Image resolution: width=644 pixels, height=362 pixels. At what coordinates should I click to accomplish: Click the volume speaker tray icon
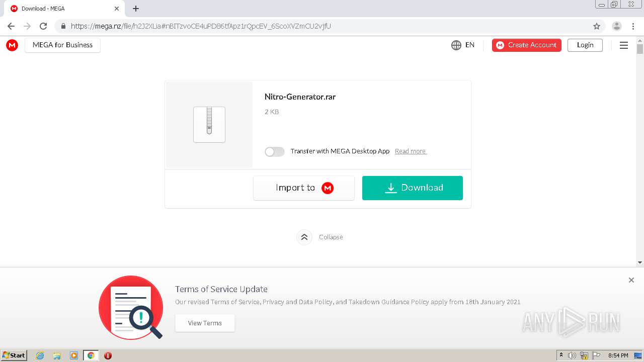[572, 355]
